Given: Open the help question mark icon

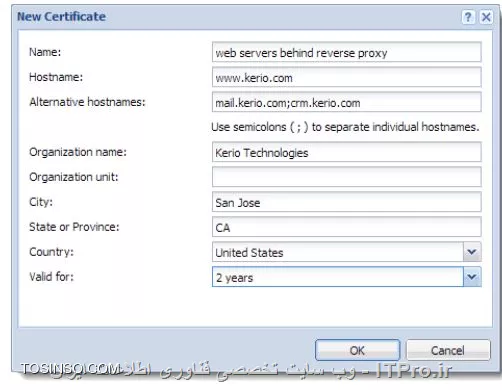Looking at the screenshot, I should tap(468, 17).
